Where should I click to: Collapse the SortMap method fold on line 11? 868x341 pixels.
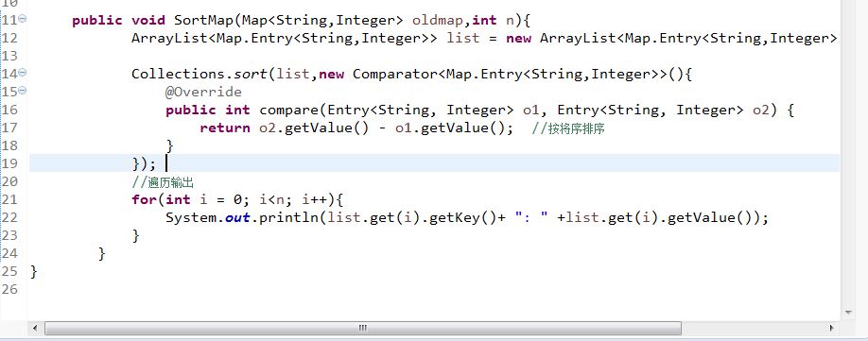pyautogui.click(x=23, y=19)
